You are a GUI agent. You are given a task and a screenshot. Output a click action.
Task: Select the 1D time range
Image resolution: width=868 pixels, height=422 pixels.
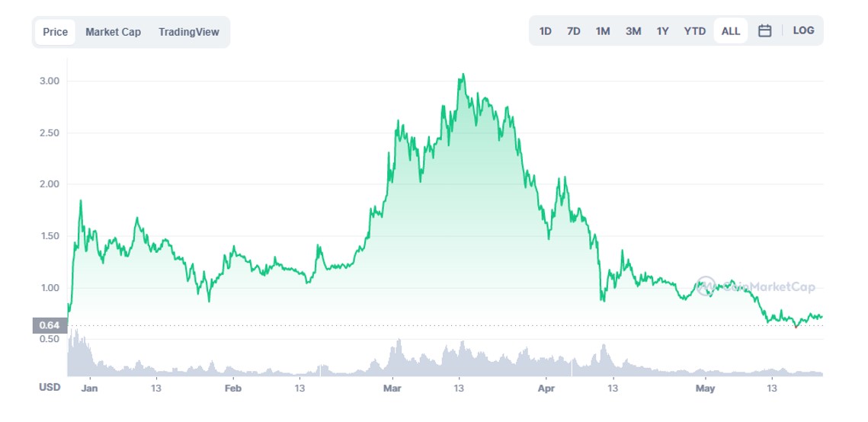[x=546, y=31]
